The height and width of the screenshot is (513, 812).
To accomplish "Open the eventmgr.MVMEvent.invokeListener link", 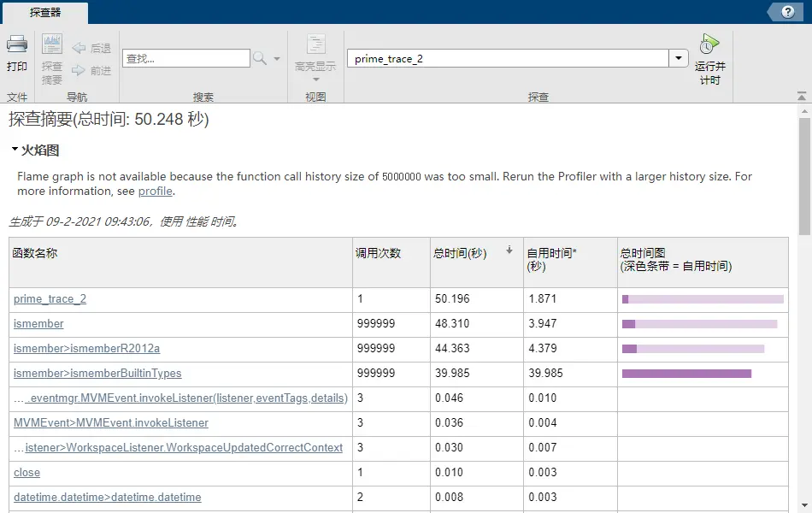I will pos(187,398).
